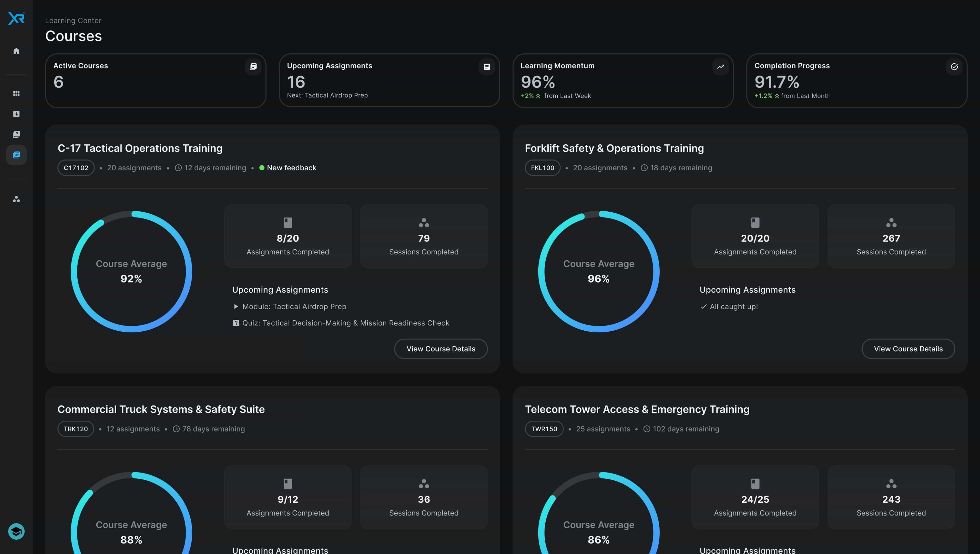Click the 36 Sessions Completed tile
The width and height of the screenshot is (980, 554).
[x=424, y=497]
